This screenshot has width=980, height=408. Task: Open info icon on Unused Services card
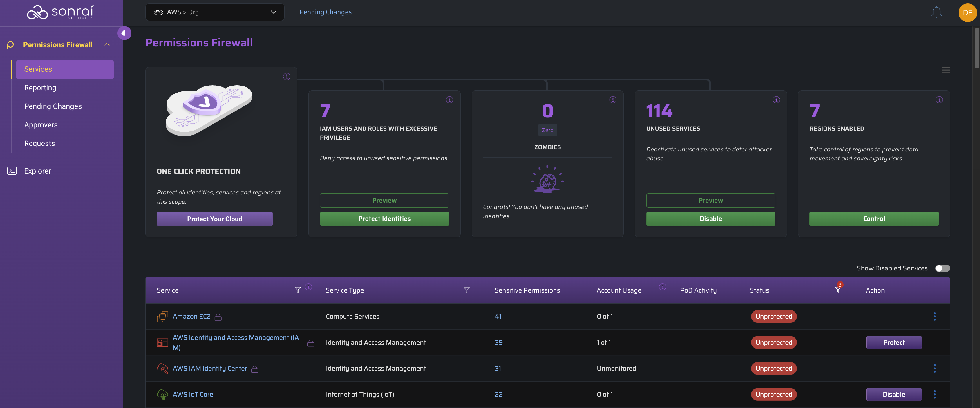pyautogui.click(x=776, y=100)
